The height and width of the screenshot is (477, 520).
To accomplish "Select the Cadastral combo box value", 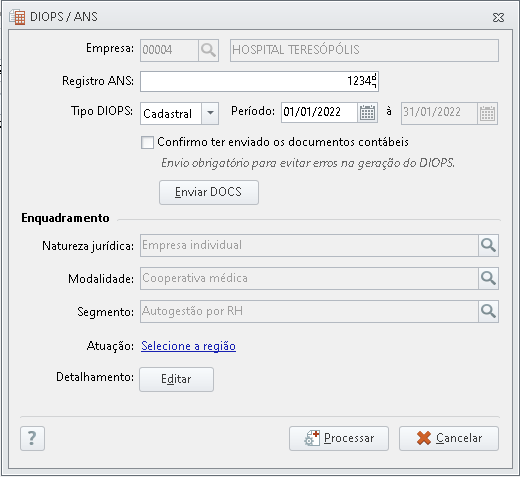I will click(171, 113).
